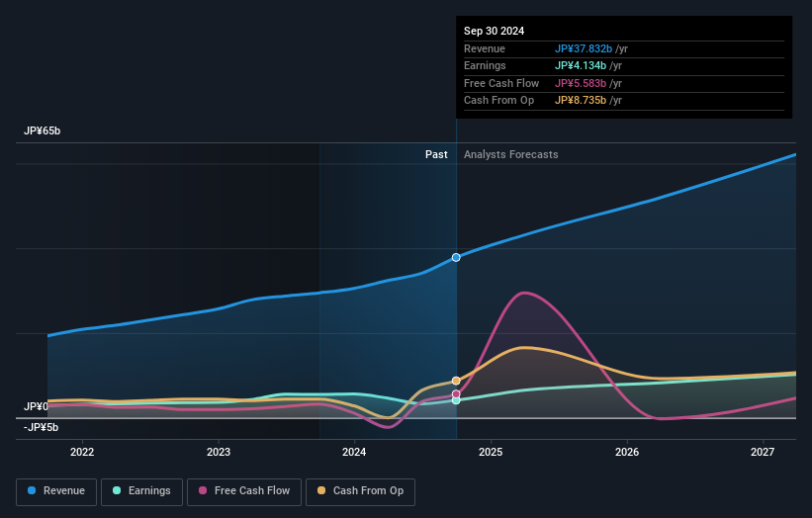
Task: Click the JP¥8.735b cash from op value
Action: coord(581,101)
